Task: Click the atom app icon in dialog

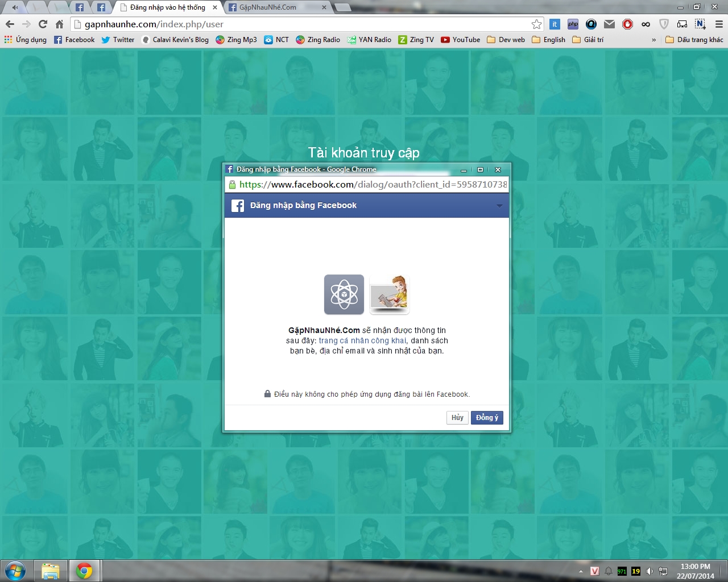Action: coord(344,294)
